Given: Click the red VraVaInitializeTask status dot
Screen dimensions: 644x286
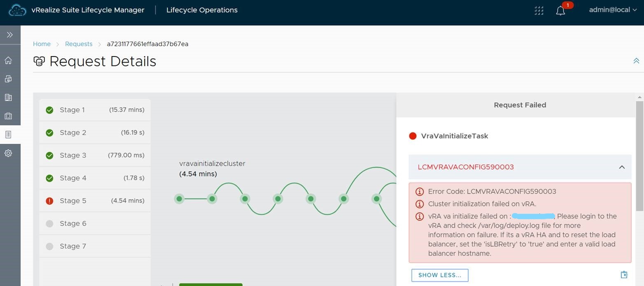Looking at the screenshot, I should click(x=413, y=136).
